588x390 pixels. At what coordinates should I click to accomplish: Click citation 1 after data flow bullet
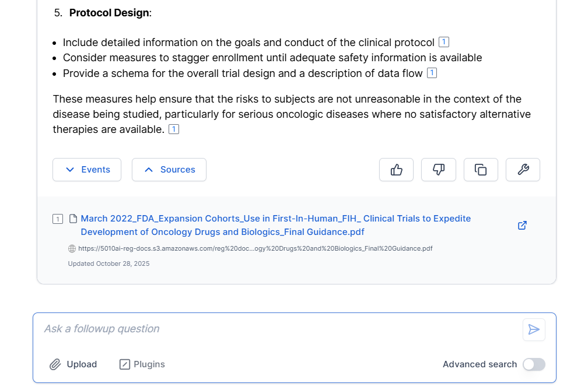tap(432, 73)
